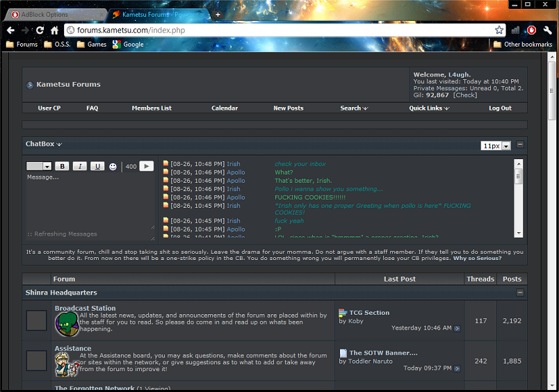The width and height of the screenshot is (559, 392).
Task: Open new browser tab plus button
Action: tap(218, 15)
